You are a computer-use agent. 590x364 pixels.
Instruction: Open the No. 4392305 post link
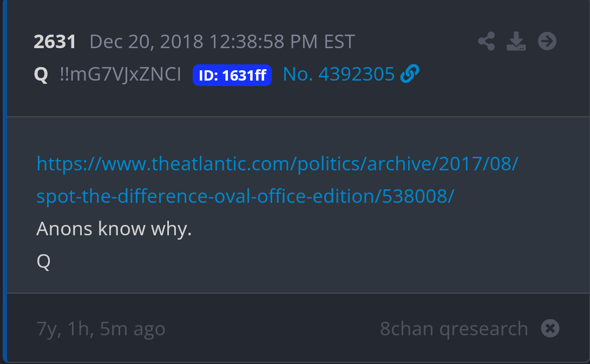pyautogui.click(x=339, y=74)
